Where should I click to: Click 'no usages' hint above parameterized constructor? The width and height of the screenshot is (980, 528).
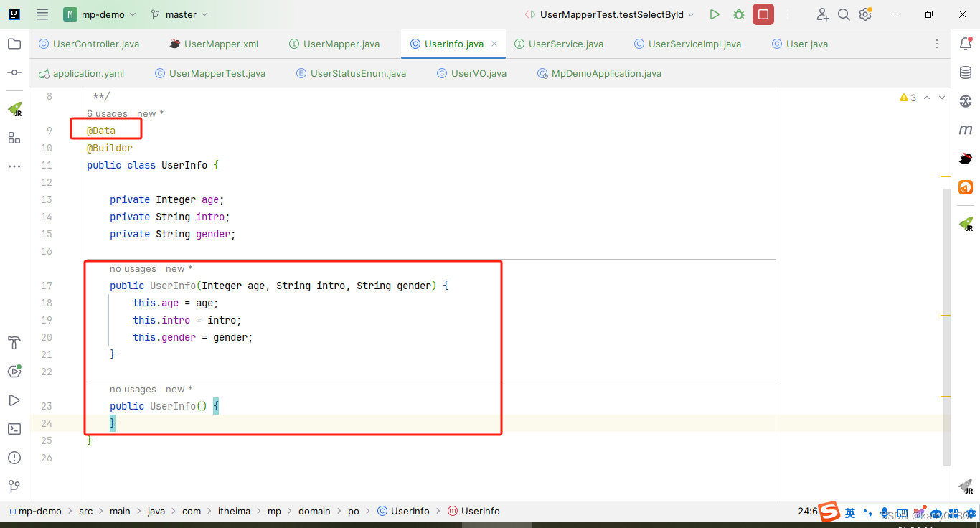point(133,269)
